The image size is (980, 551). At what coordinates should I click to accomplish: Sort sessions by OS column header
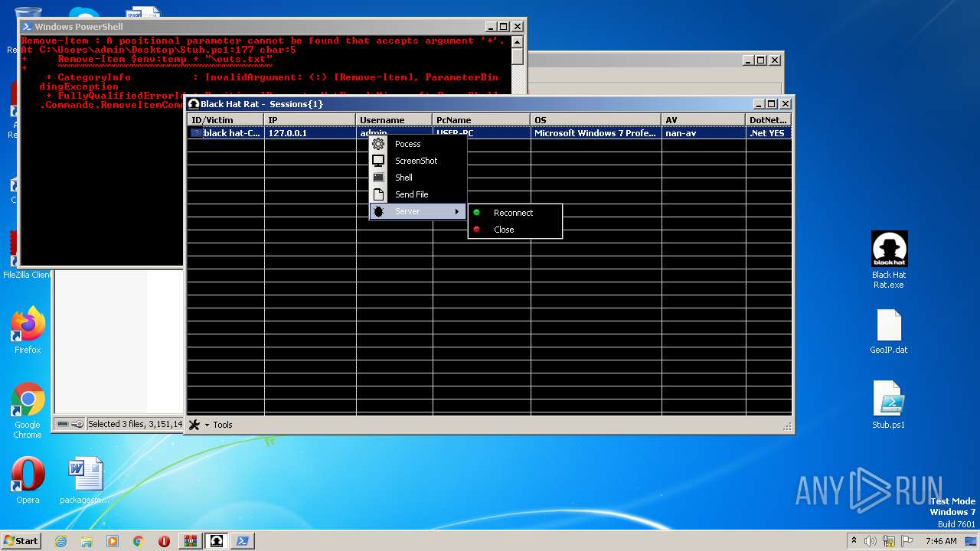596,120
